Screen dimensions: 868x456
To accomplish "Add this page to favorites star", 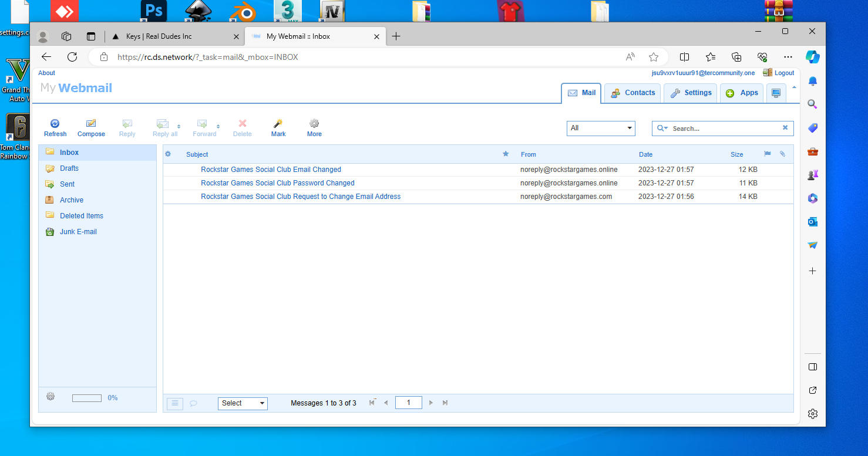I will (654, 57).
